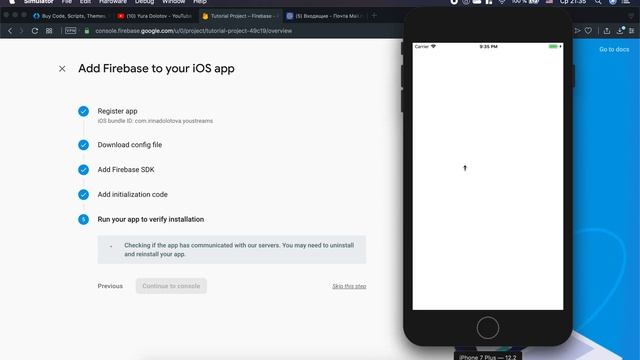Click the console.firebase.google.com address field
The height and width of the screenshot is (360, 640).
tap(193, 31)
